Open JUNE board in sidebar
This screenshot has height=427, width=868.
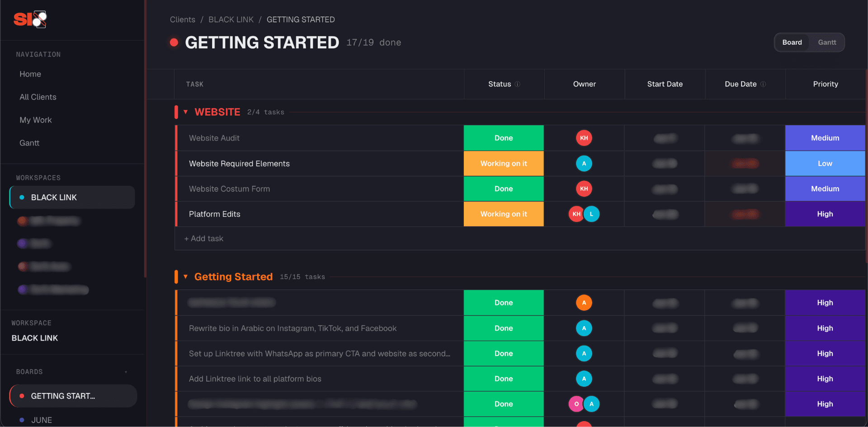tap(42, 420)
